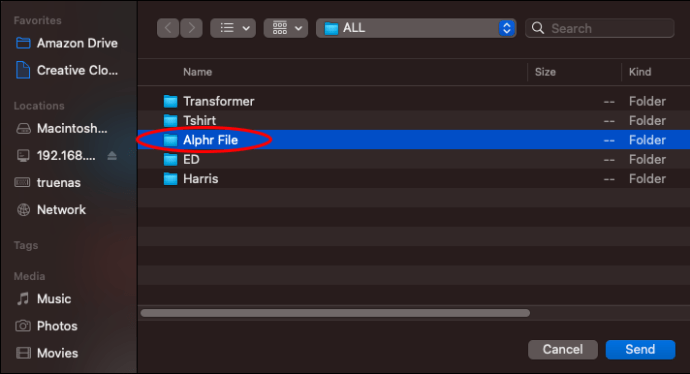Eject the 192.168 network volume
Screen dimensions: 690x374
click(x=112, y=155)
